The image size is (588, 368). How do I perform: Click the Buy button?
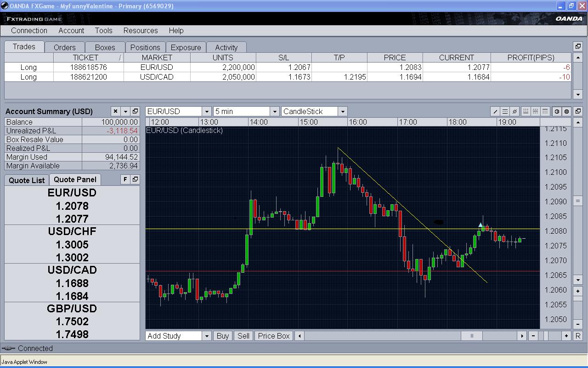222,336
